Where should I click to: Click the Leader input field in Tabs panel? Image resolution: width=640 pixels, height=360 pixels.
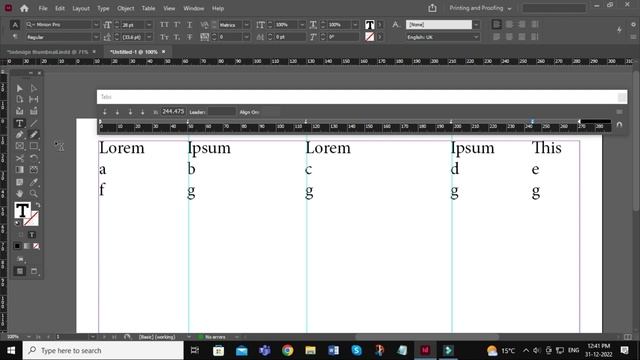point(222,111)
